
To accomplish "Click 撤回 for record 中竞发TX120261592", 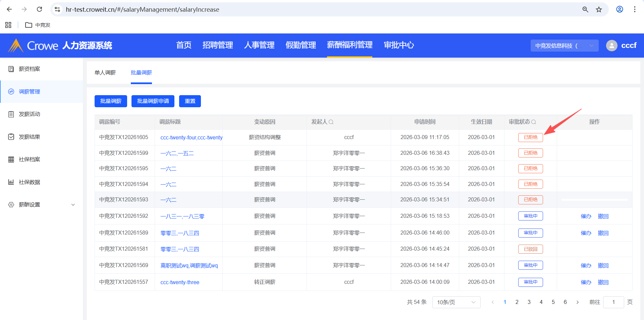I will 603,216.
